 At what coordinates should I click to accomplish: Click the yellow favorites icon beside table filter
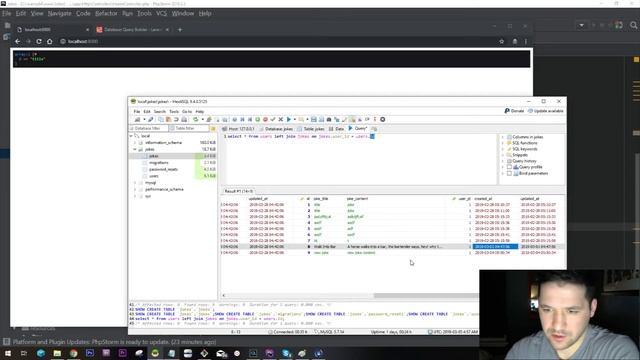[x=213, y=129]
